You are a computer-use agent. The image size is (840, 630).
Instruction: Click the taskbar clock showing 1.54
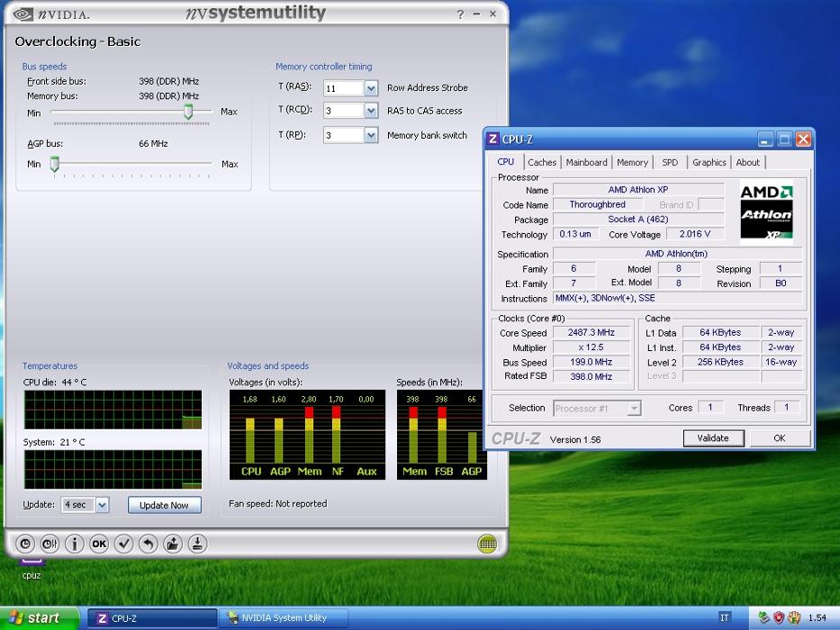(x=817, y=617)
